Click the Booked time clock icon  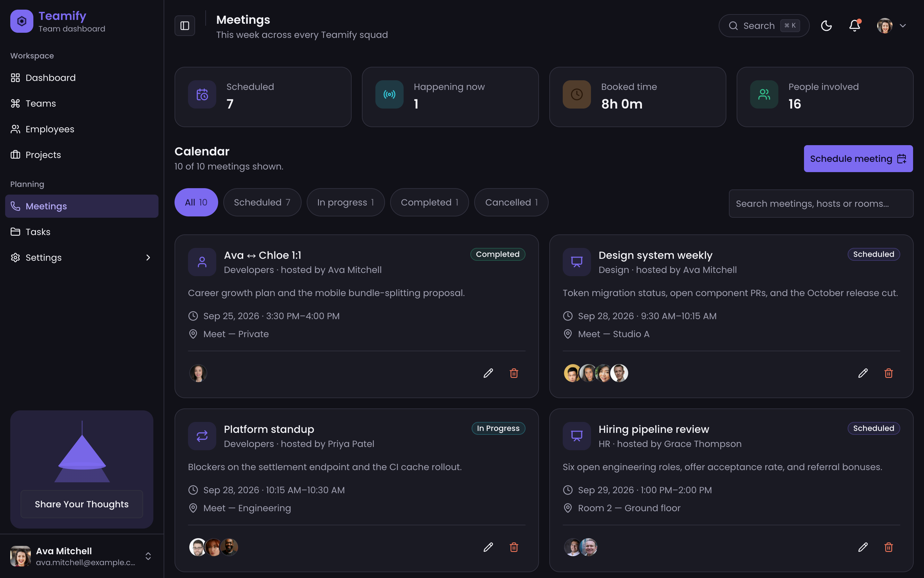click(x=577, y=94)
